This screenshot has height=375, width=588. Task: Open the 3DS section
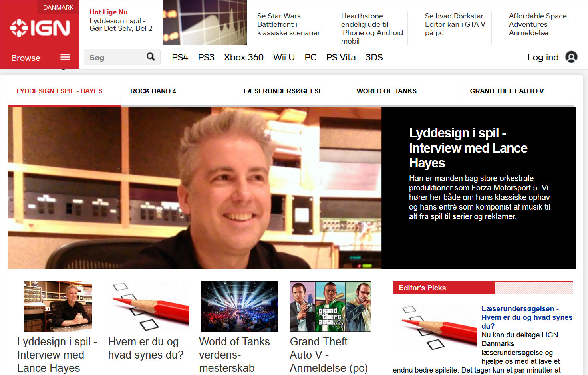pos(374,57)
